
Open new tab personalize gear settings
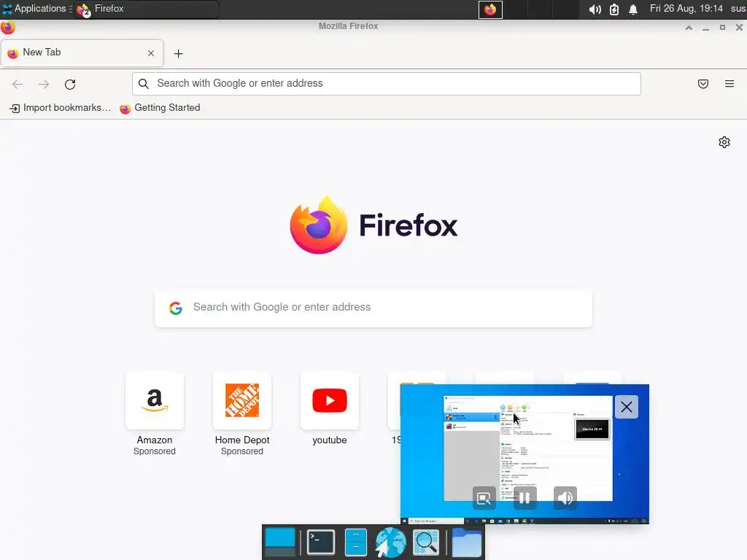[x=724, y=142]
